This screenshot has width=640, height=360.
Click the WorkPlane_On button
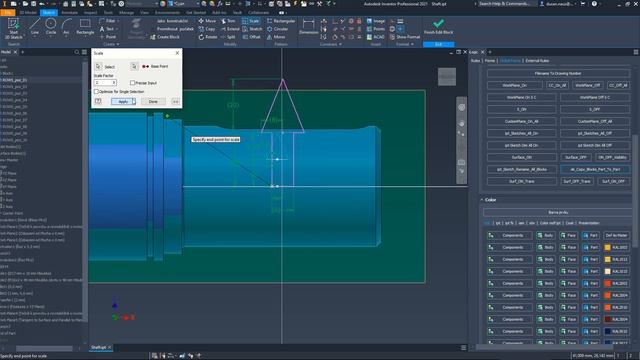[515, 85]
